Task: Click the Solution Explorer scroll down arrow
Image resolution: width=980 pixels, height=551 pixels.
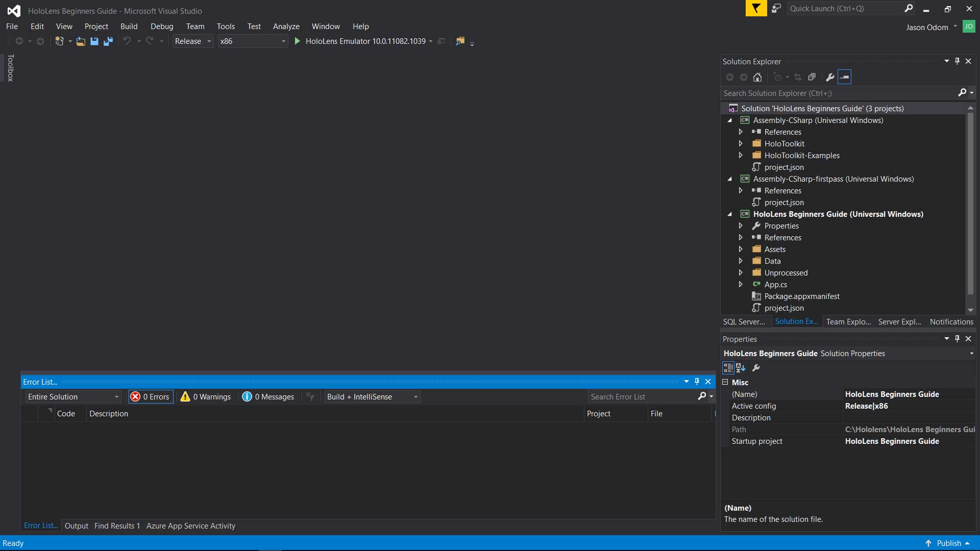Action: [x=970, y=310]
